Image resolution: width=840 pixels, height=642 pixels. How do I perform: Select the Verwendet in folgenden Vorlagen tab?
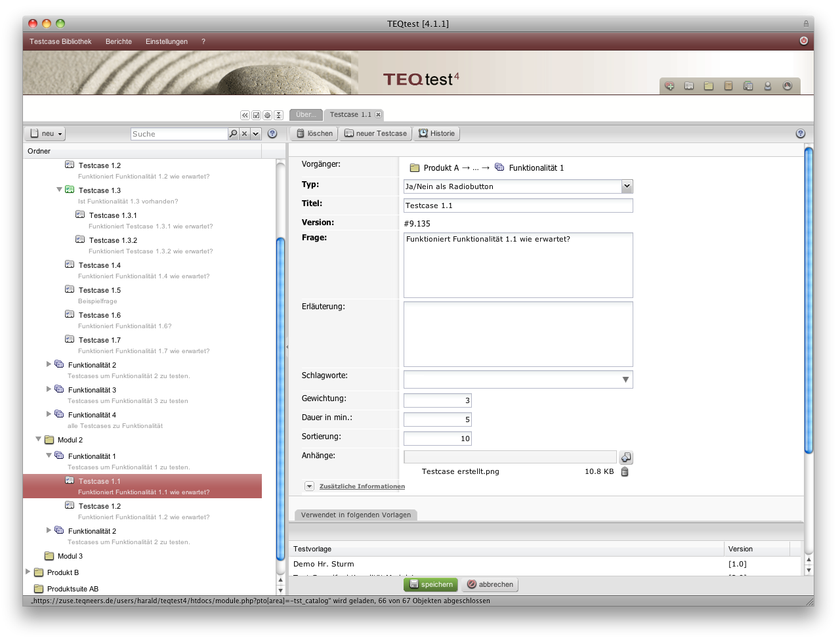[356, 515]
